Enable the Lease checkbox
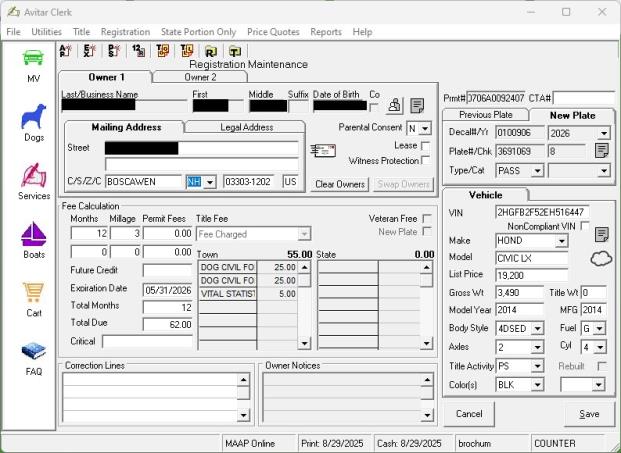 point(425,146)
